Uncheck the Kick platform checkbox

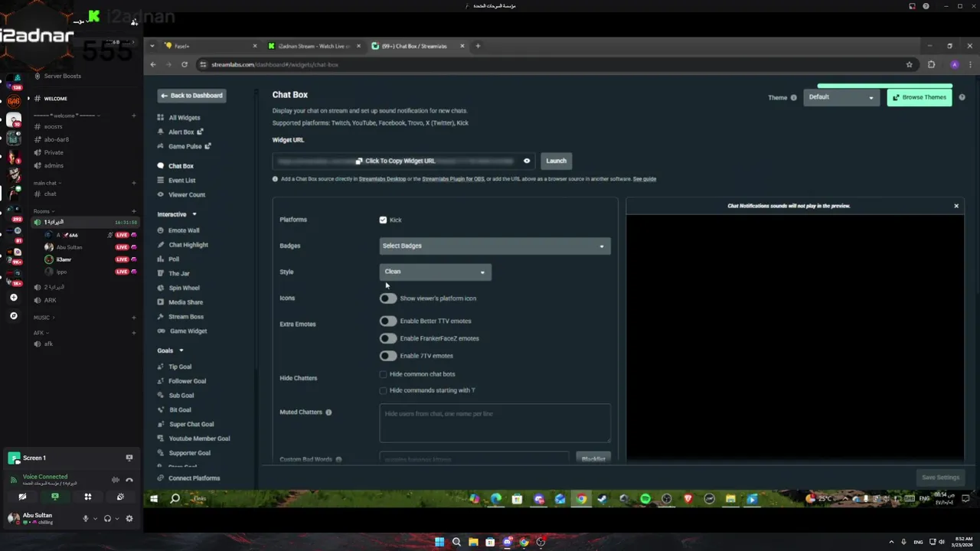(383, 220)
